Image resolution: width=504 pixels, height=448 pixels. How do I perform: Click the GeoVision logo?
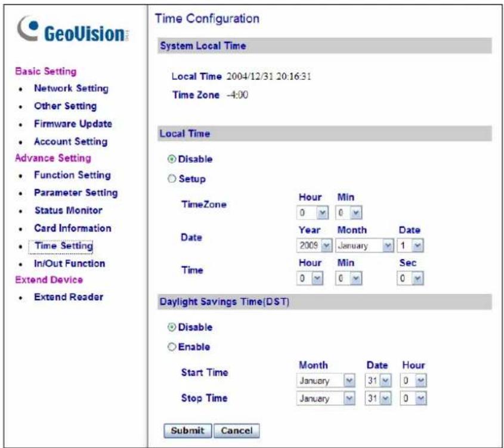point(73,29)
